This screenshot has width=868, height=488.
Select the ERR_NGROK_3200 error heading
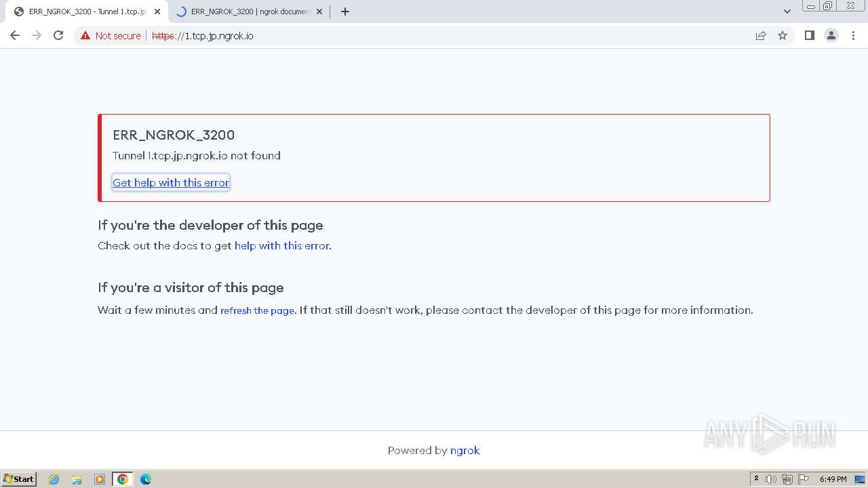tap(174, 135)
